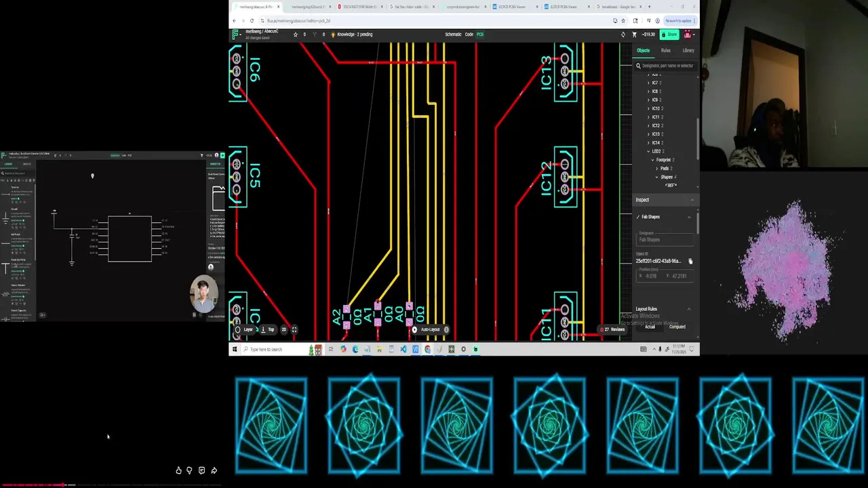Go back in Chrome browser
The image size is (868, 488).
click(x=235, y=21)
